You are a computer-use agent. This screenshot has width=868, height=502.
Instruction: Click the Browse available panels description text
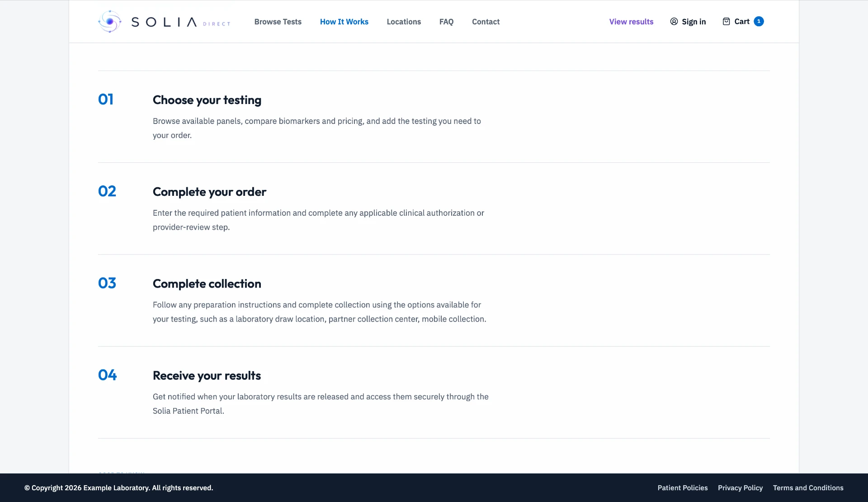317,128
